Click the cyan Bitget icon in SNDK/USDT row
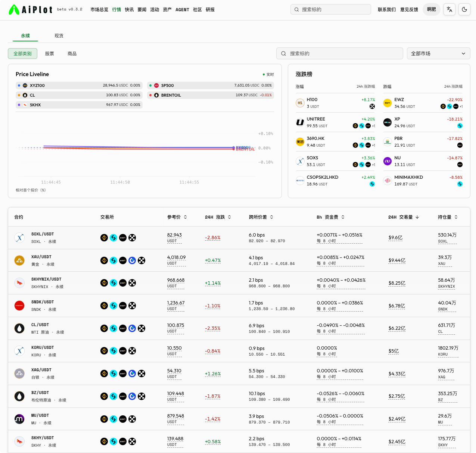This screenshot has height=453, width=476. [113, 306]
